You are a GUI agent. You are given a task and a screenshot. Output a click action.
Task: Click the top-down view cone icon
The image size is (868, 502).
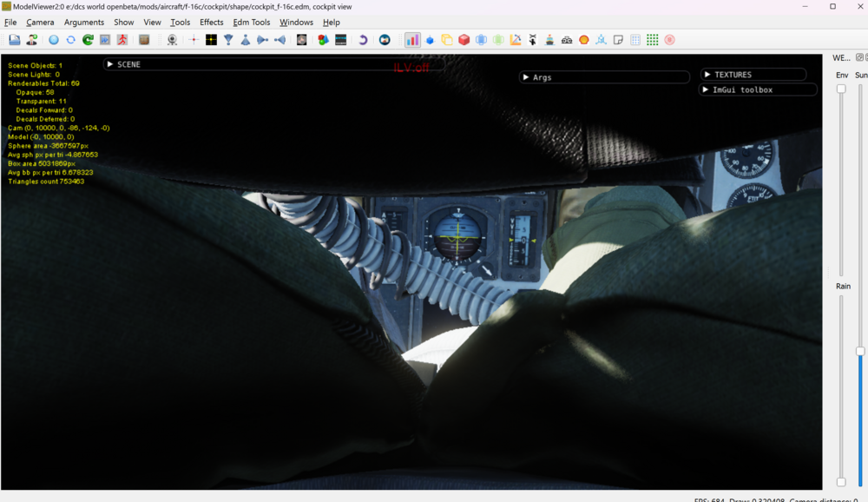click(228, 40)
